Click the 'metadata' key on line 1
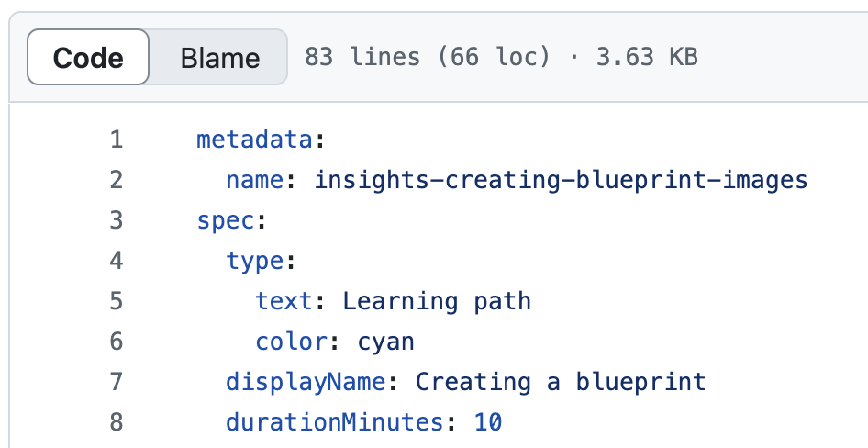 (x=255, y=140)
